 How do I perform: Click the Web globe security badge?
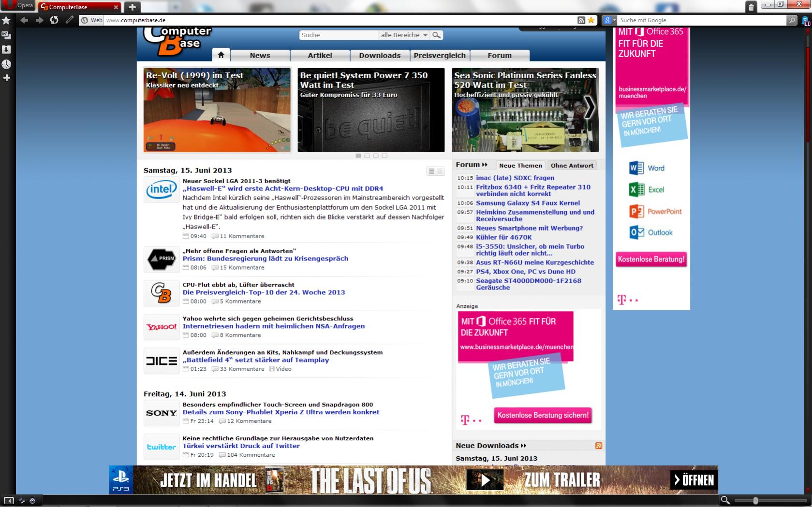(x=91, y=20)
